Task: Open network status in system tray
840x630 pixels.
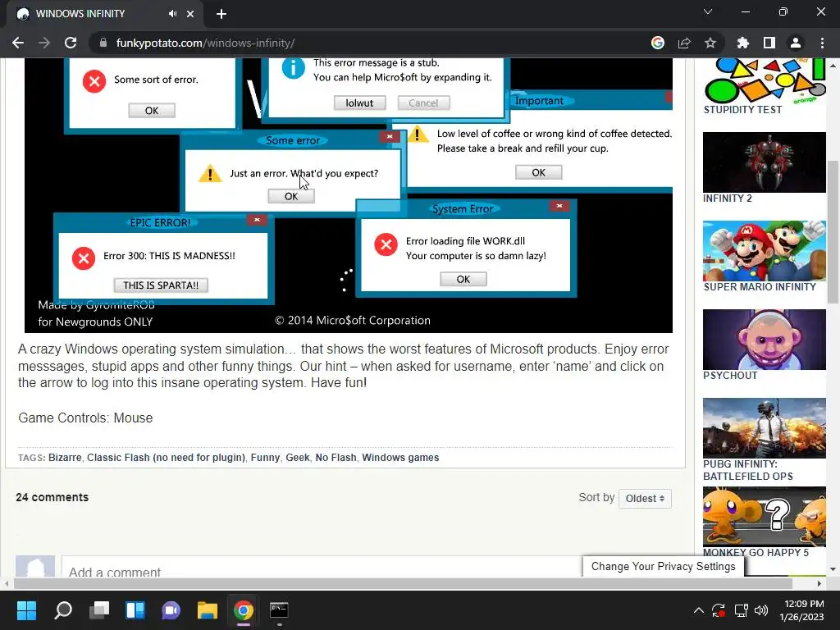Action: click(741, 610)
